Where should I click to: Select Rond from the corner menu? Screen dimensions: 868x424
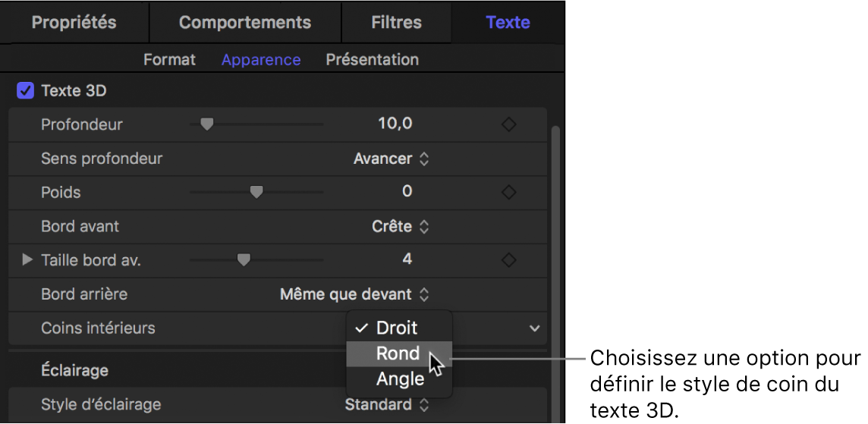pyautogui.click(x=398, y=353)
